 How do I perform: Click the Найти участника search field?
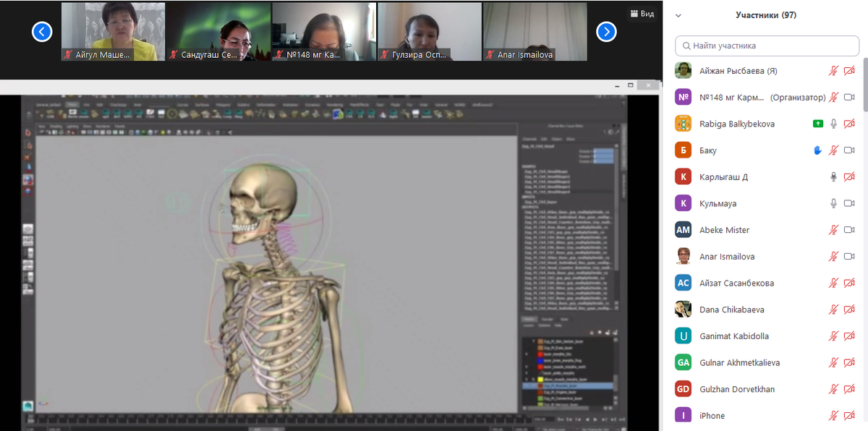coord(767,46)
